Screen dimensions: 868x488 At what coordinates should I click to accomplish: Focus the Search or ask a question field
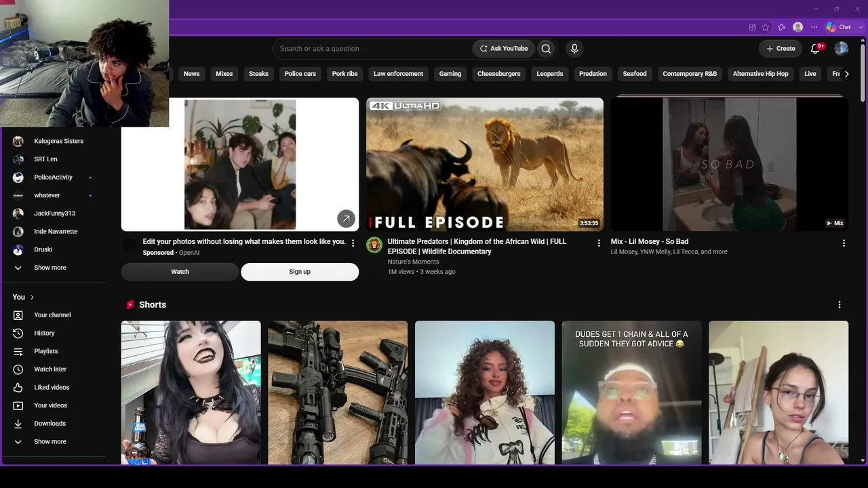coord(372,49)
